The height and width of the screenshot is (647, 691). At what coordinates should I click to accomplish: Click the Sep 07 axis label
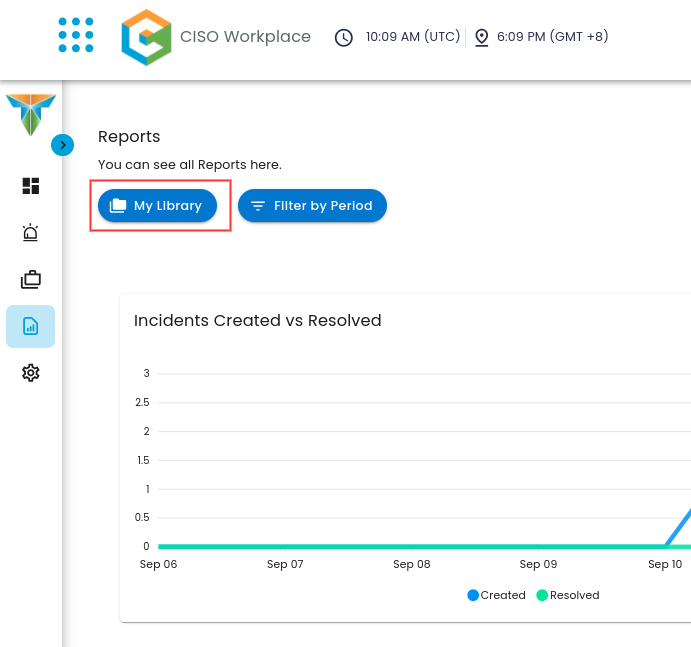point(285,564)
